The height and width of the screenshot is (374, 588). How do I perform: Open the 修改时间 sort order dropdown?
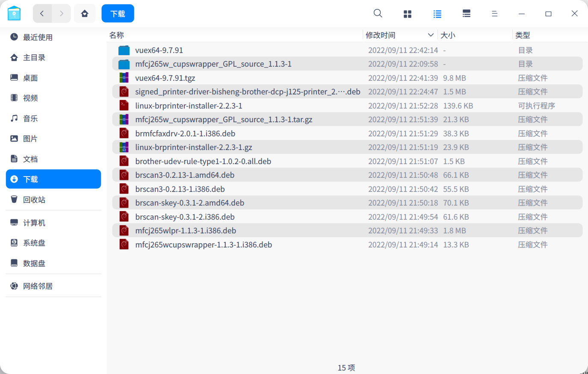tap(431, 35)
